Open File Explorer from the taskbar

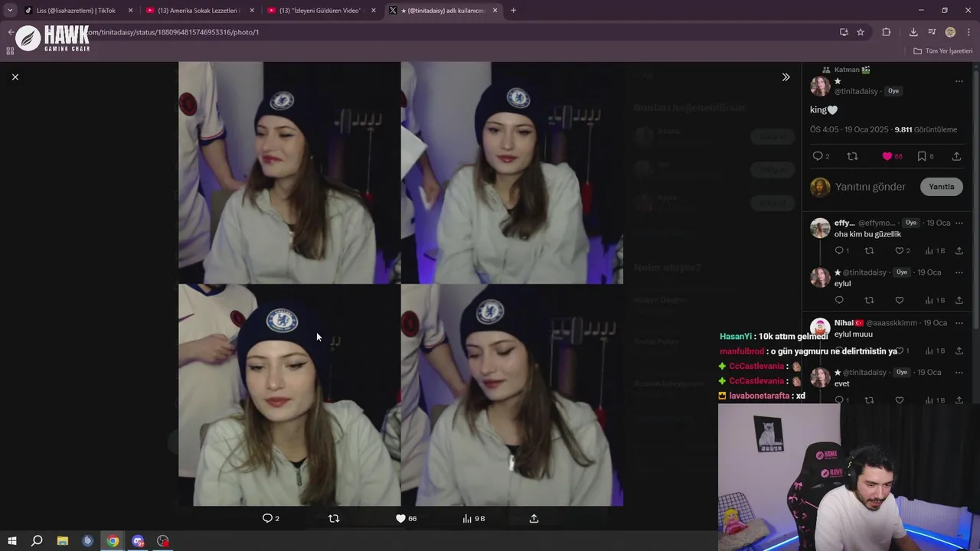point(63,541)
